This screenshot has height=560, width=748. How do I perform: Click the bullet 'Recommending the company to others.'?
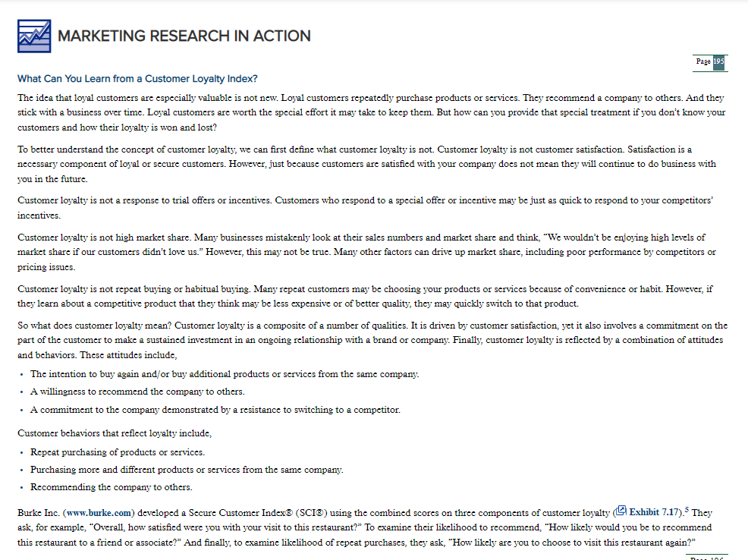point(112,487)
